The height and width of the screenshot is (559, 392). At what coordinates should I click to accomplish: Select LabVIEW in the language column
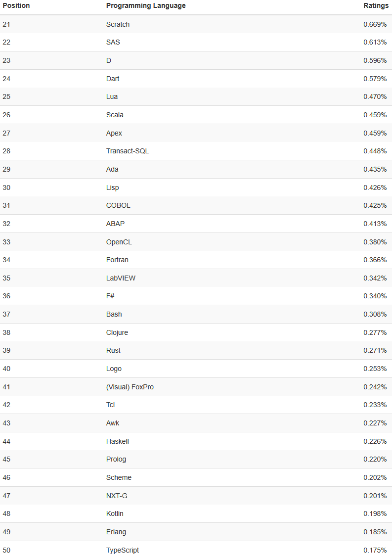pos(121,278)
